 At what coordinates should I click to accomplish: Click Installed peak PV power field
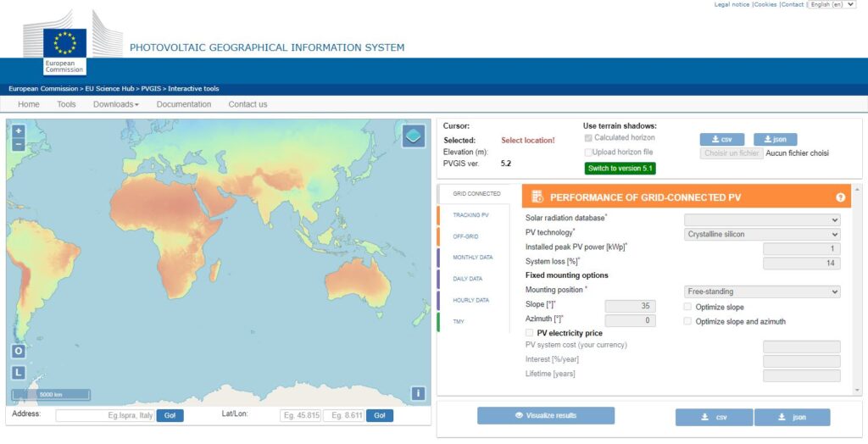click(x=802, y=248)
